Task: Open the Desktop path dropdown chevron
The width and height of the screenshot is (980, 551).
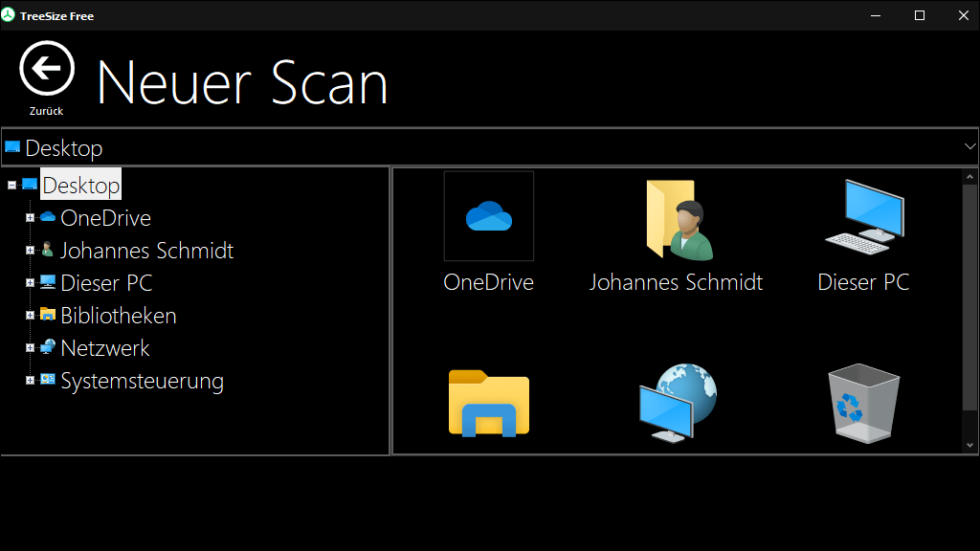Action: pos(969,146)
